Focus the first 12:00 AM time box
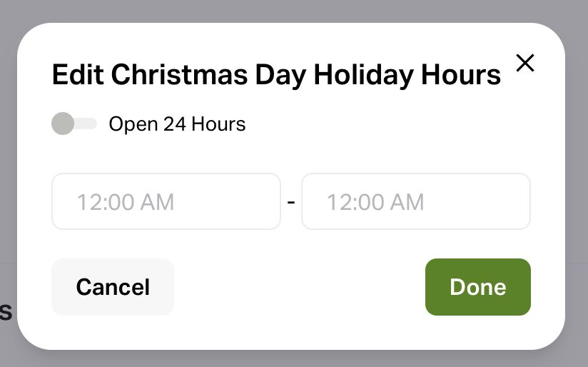Viewport: 588px width, 367px height. tap(166, 202)
